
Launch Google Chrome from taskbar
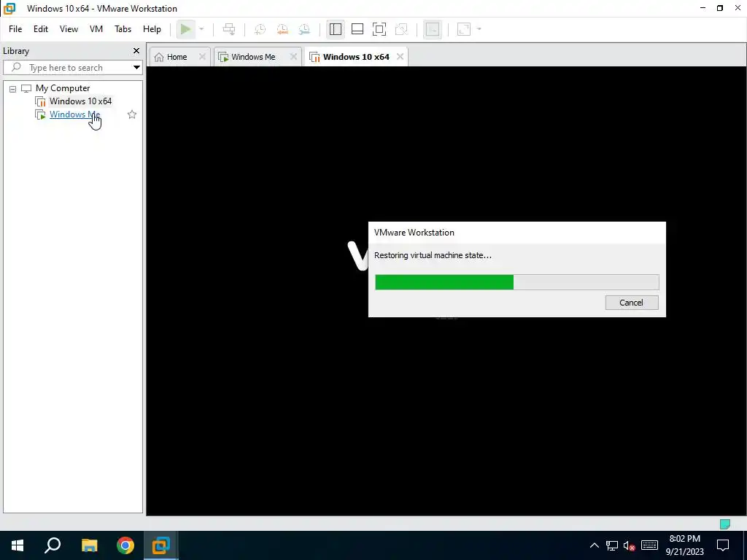point(125,545)
